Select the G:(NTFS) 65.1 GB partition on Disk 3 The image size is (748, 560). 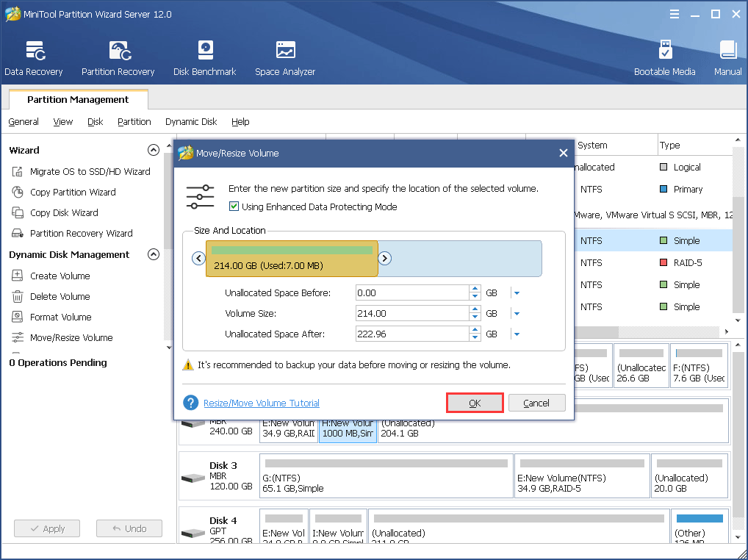386,476
